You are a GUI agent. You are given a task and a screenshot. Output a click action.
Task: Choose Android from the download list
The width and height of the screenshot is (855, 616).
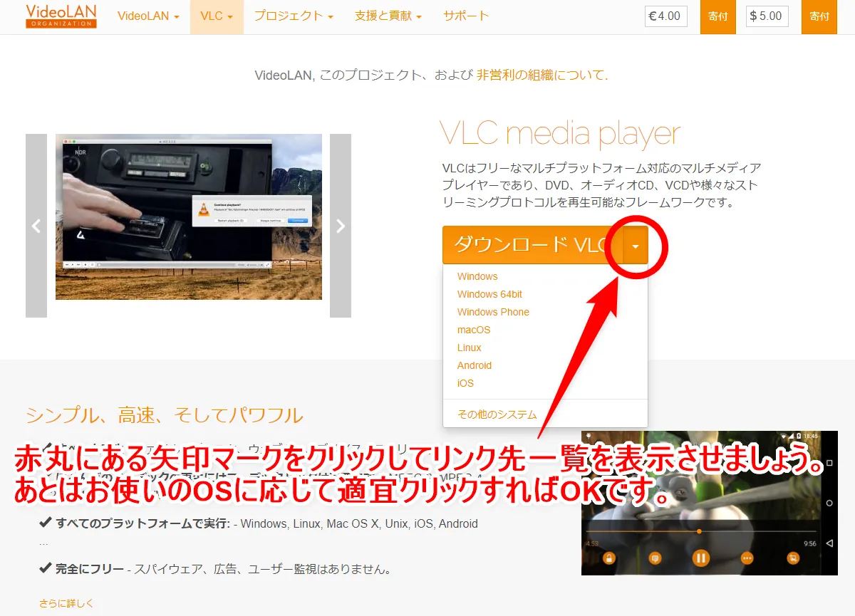[475, 365]
